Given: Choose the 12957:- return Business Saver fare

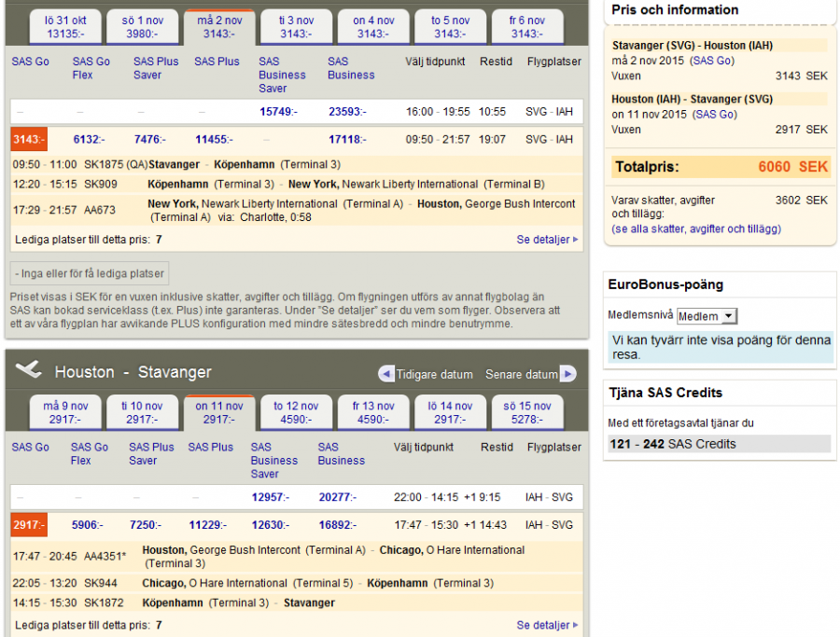Looking at the screenshot, I should tap(271, 497).
